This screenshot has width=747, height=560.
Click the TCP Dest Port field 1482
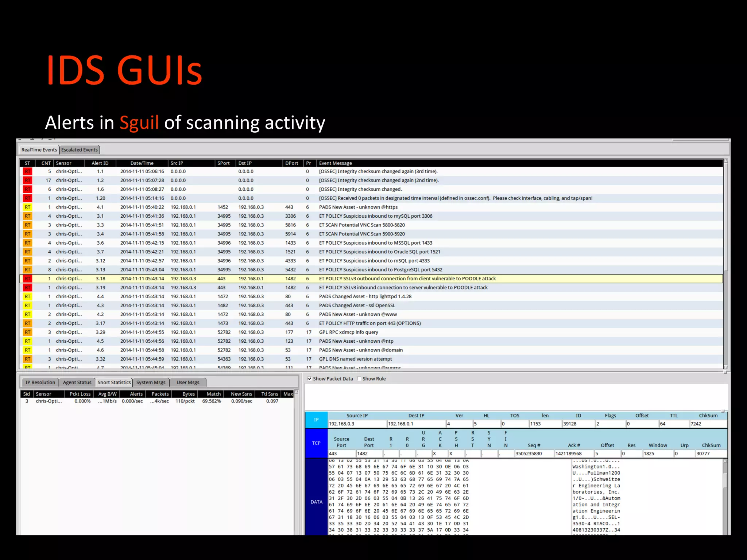(x=369, y=454)
